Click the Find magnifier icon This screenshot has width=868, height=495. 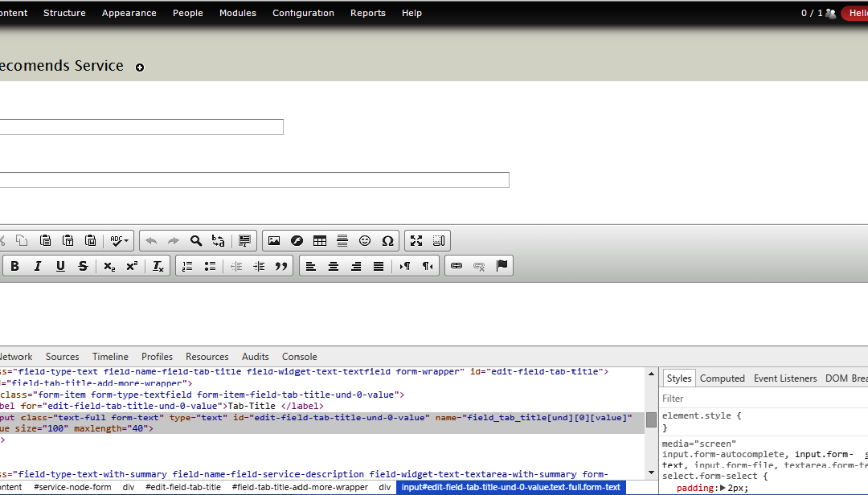(196, 240)
